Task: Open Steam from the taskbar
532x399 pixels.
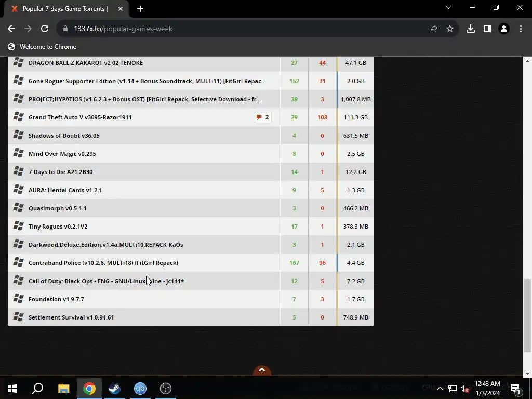Action: (x=115, y=389)
